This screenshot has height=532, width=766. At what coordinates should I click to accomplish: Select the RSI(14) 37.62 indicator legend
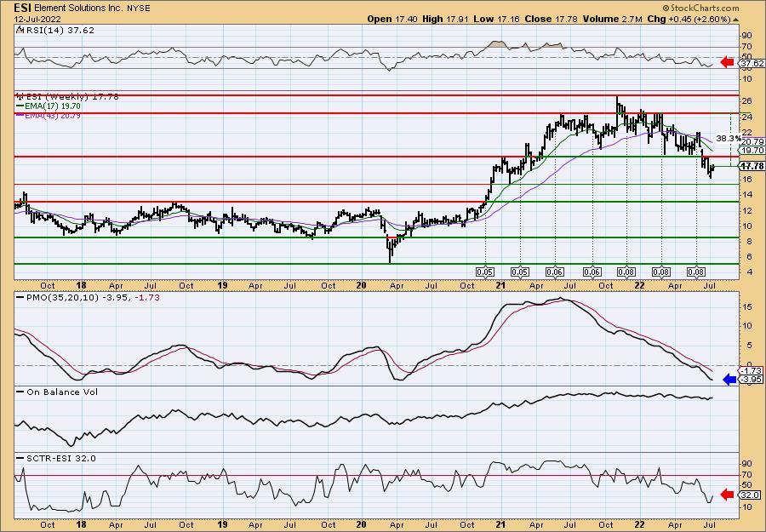55,31
